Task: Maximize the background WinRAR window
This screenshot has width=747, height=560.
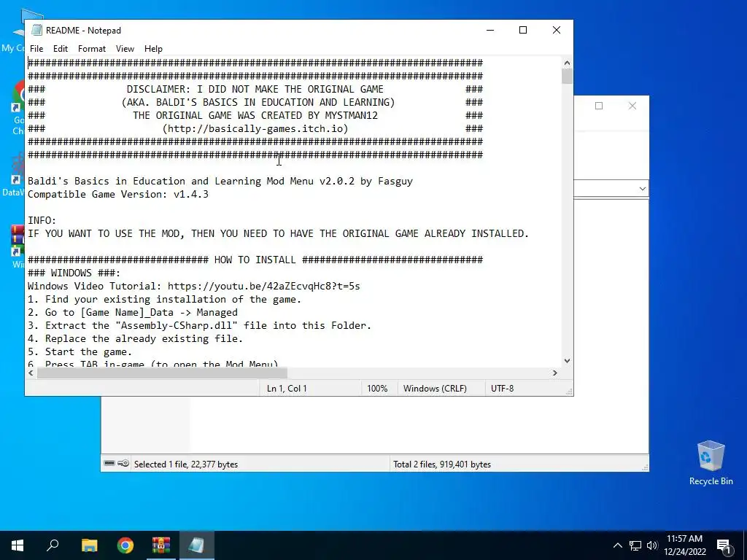Action: 599,106
